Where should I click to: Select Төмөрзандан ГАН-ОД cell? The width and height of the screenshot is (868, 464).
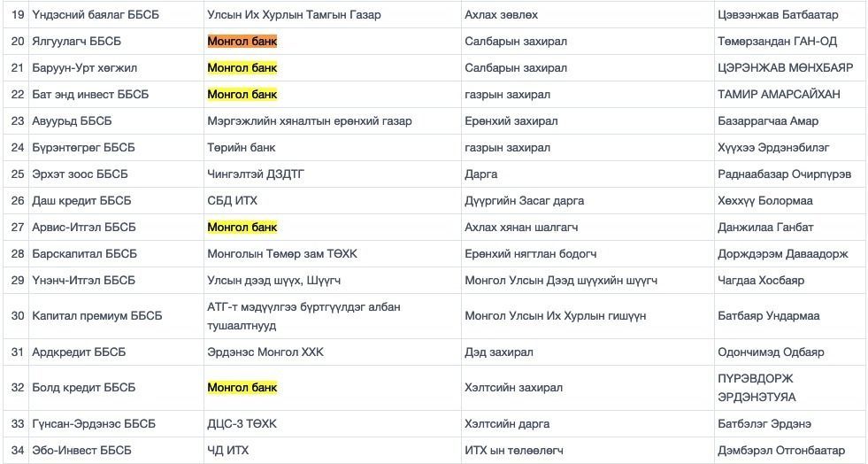[x=777, y=41]
